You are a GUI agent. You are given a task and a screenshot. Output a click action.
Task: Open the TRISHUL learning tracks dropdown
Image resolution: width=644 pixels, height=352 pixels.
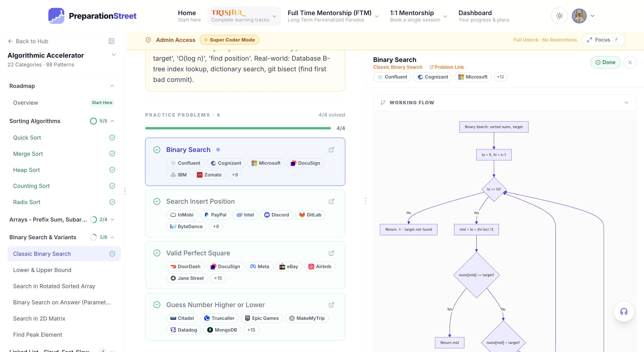[244, 16]
